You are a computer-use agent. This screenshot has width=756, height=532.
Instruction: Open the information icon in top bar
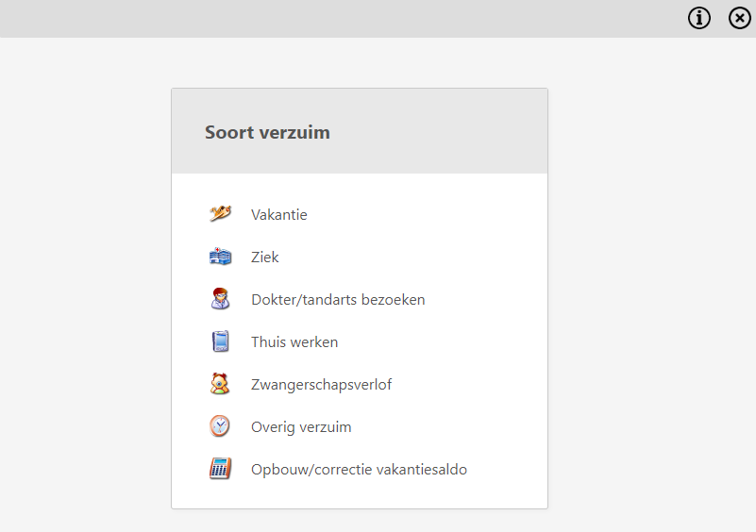click(699, 18)
